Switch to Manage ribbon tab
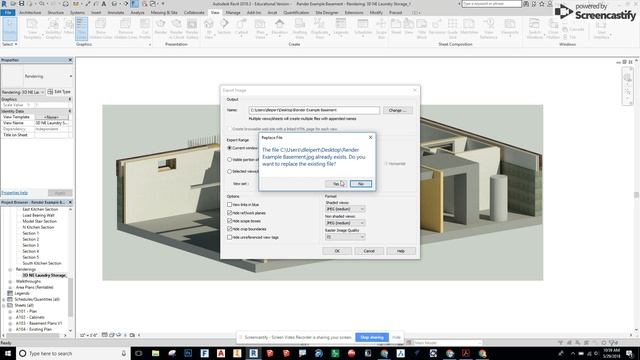The width and height of the screenshot is (640, 360). pos(233,13)
